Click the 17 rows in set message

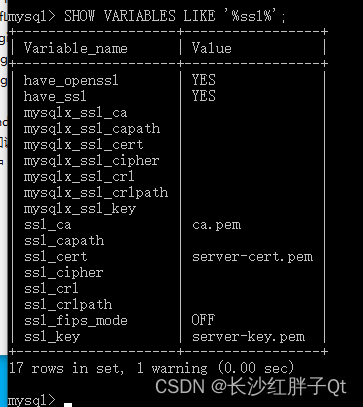coord(67,368)
